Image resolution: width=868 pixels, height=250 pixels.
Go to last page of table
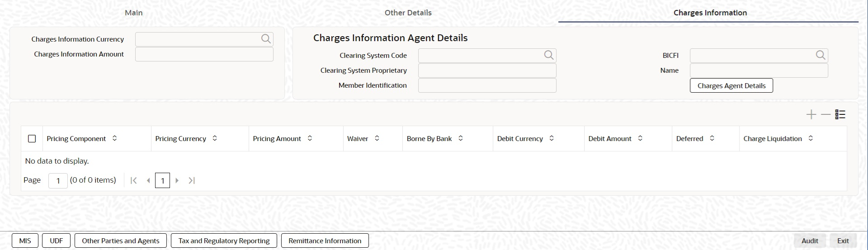click(x=192, y=180)
